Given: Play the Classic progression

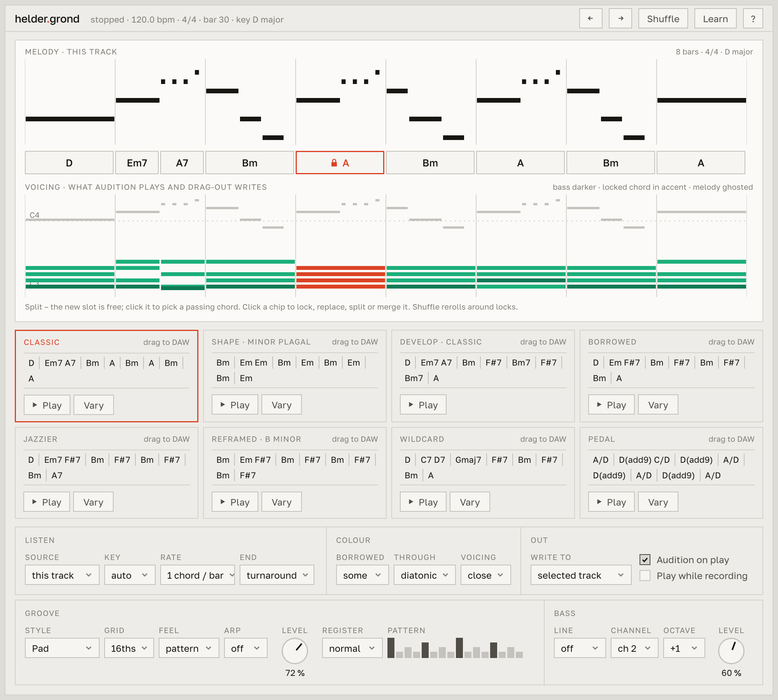Looking at the screenshot, I should 47,405.
